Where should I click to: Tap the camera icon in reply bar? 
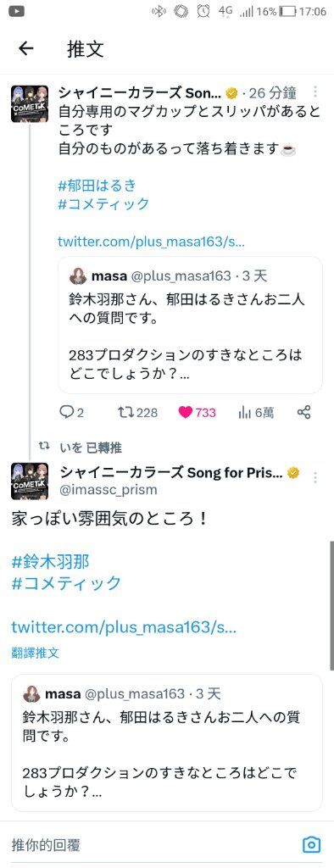click(311, 845)
